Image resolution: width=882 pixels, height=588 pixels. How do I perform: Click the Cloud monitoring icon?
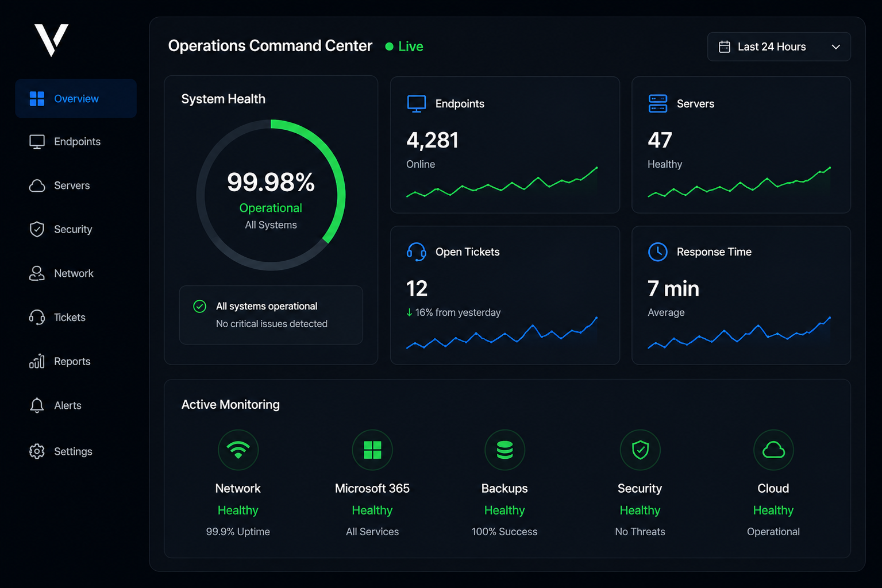click(773, 450)
